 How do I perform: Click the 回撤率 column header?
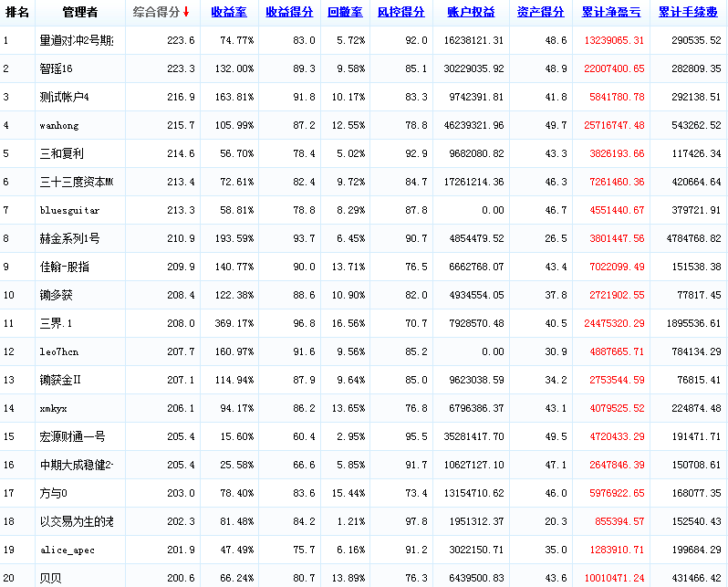pos(345,12)
